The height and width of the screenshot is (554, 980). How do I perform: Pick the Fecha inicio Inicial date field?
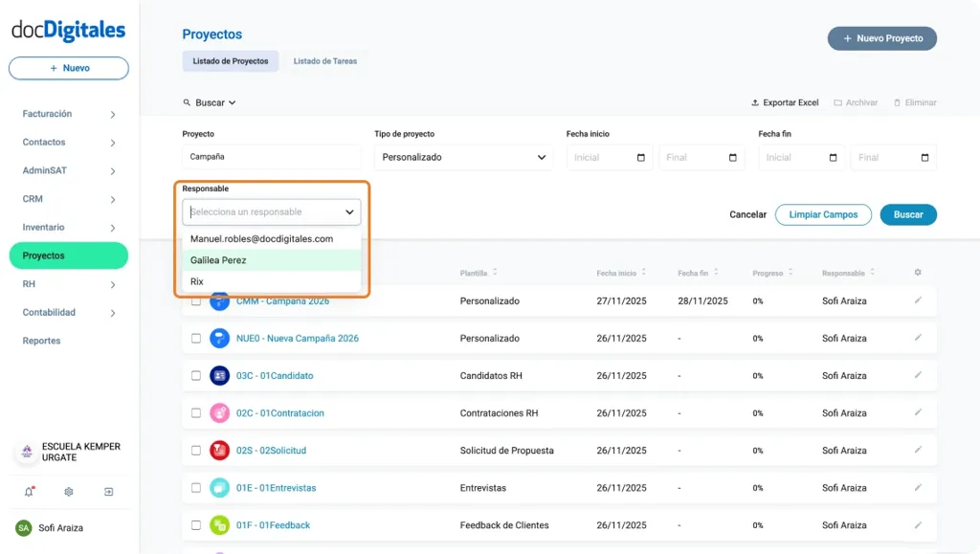tap(610, 157)
